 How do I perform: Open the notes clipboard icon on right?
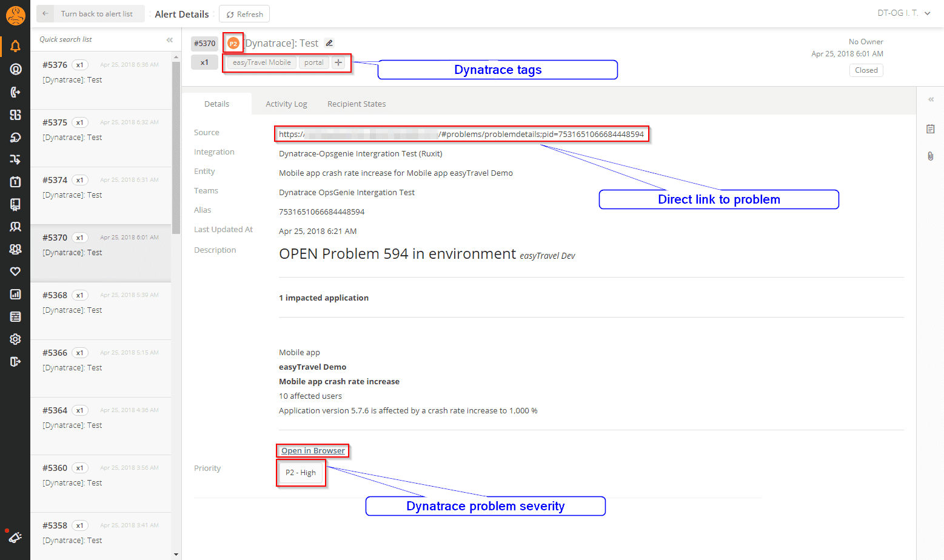[x=931, y=129]
